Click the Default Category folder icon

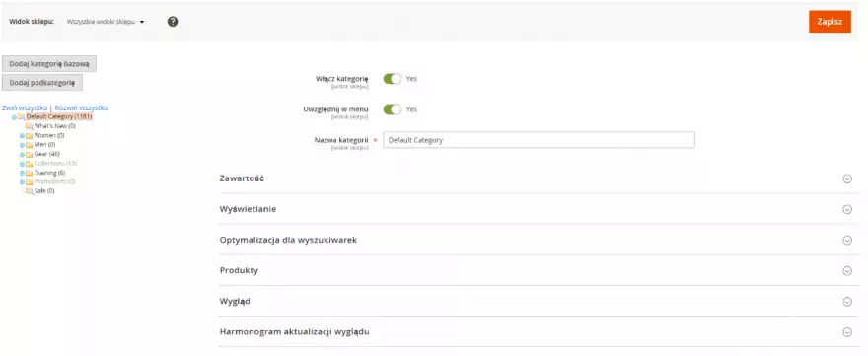21,116
